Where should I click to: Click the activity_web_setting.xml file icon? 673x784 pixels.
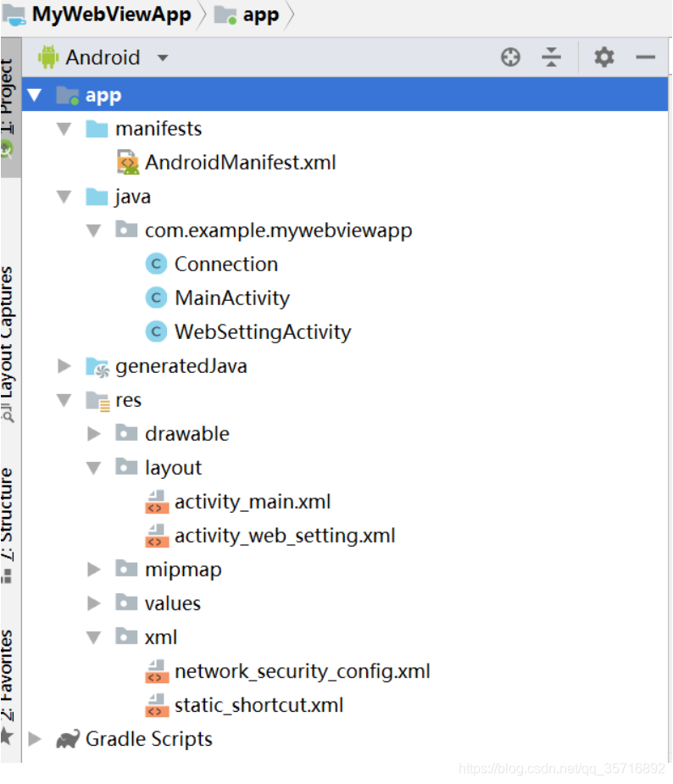157,536
